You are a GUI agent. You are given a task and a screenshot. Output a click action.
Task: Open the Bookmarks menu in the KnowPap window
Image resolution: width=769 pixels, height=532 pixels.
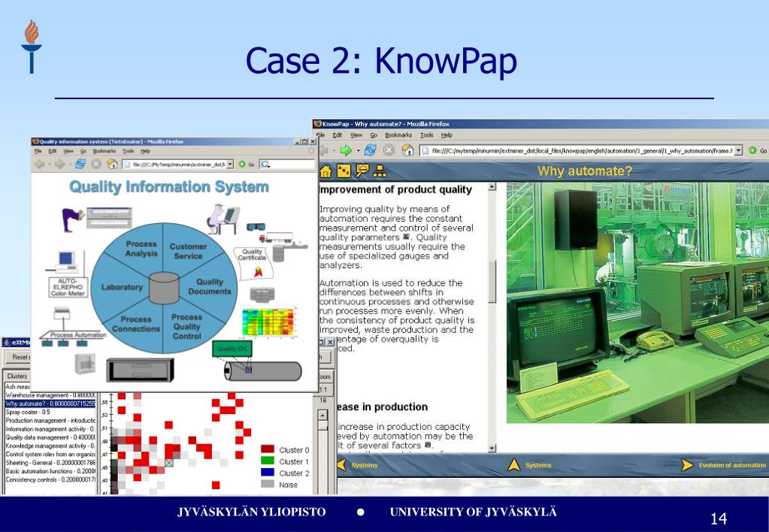(x=398, y=135)
